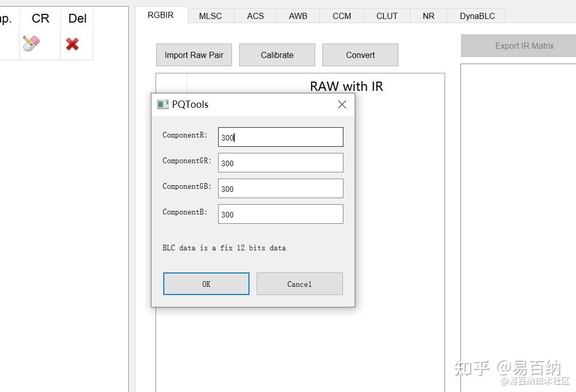Open the CCM tab
This screenshot has height=392, width=576.
coord(341,16)
